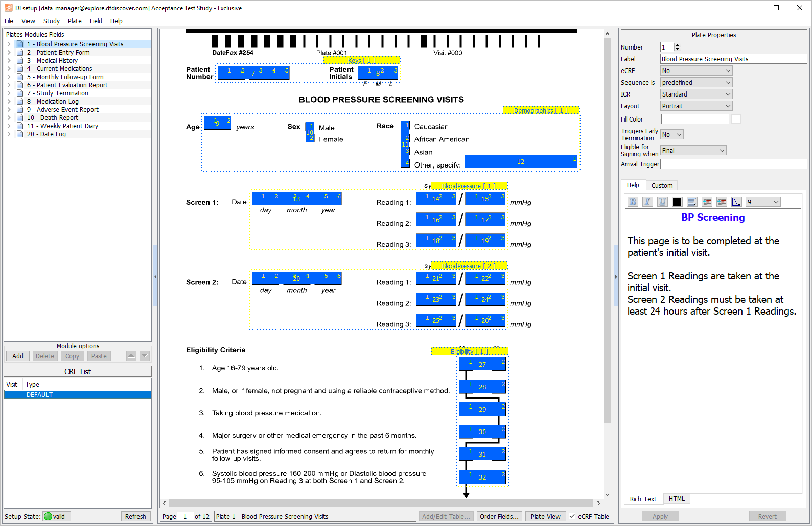
Task: Click the Arrival Trigger input field
Action: (733, 164)
